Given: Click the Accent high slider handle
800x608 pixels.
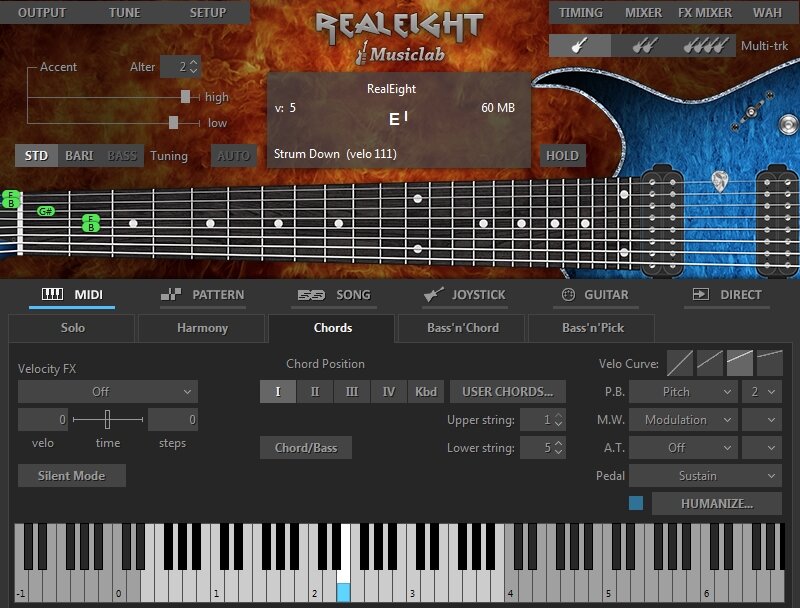Looking at the screenshot, I should click(186, 96).
